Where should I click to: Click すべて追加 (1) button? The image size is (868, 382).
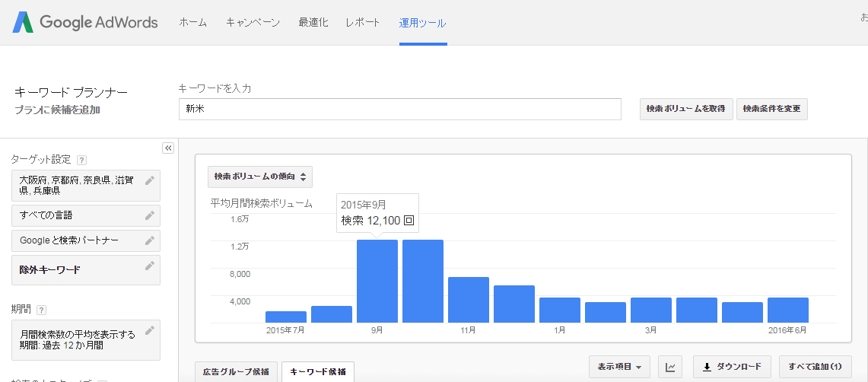(815, 367)
